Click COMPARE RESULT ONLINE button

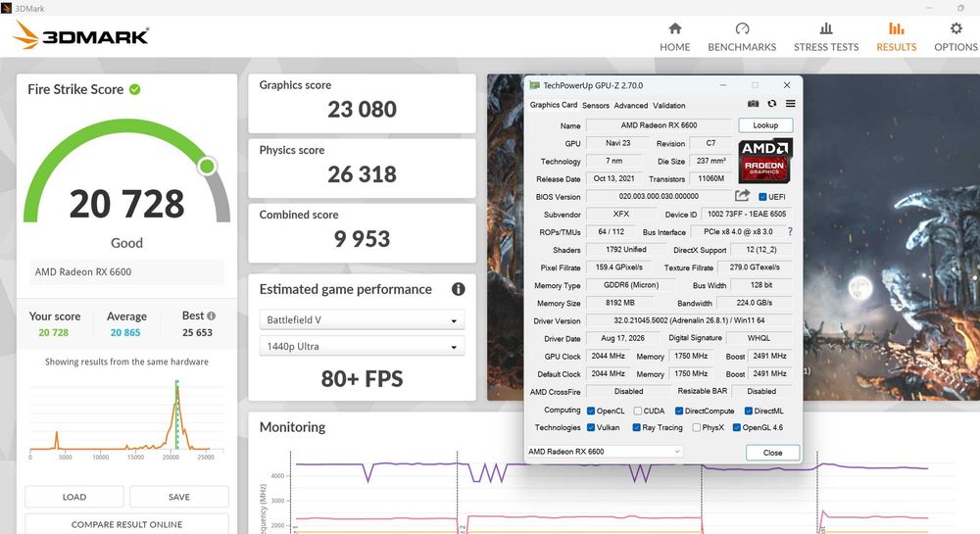tap(126, 524)
